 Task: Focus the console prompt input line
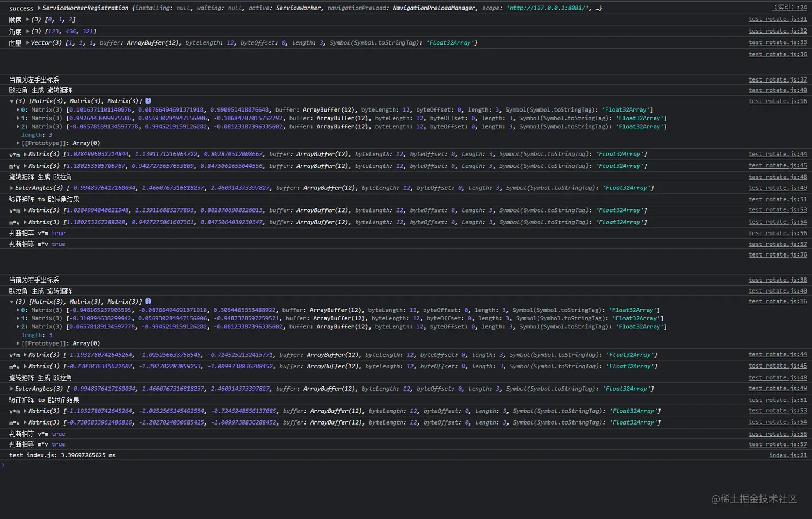point(406,465)
